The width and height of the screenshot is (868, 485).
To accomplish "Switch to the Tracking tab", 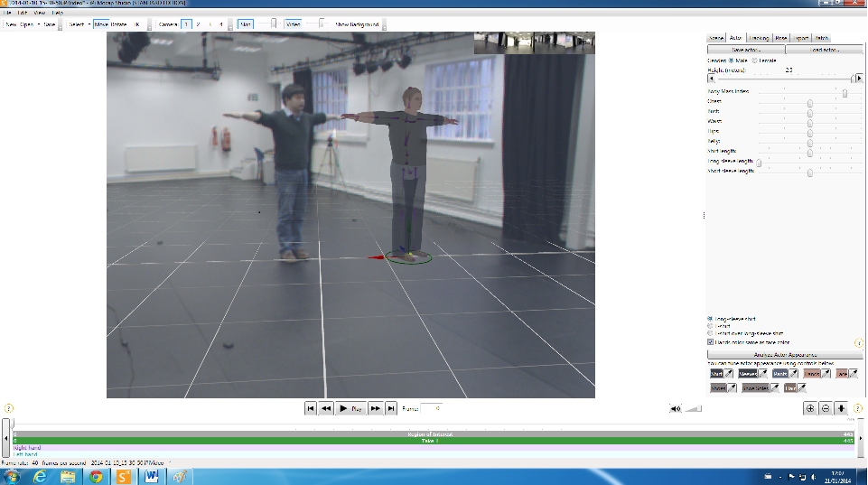I will click(759, 38).
